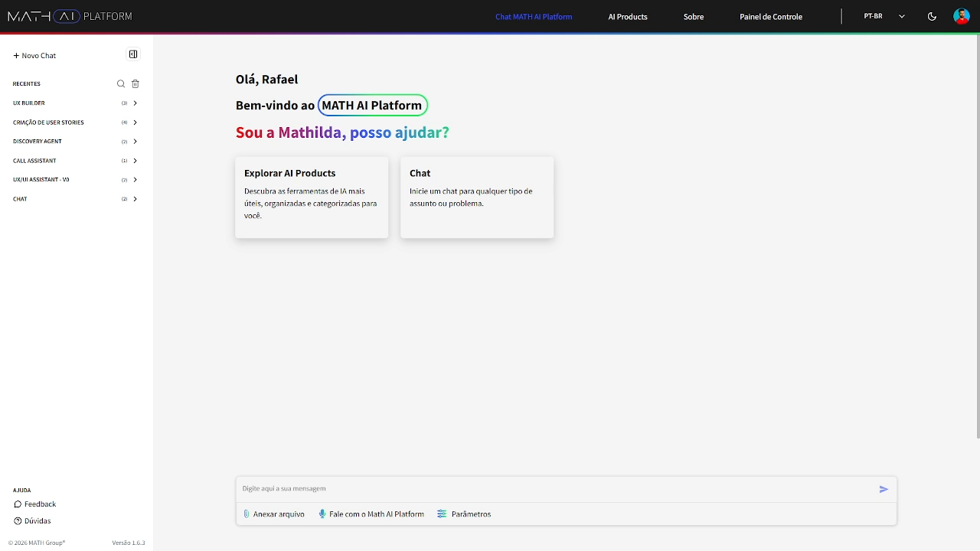
Task: Open Parâmetros settings label
Action: pyautogui.click(x=471, y=514)
